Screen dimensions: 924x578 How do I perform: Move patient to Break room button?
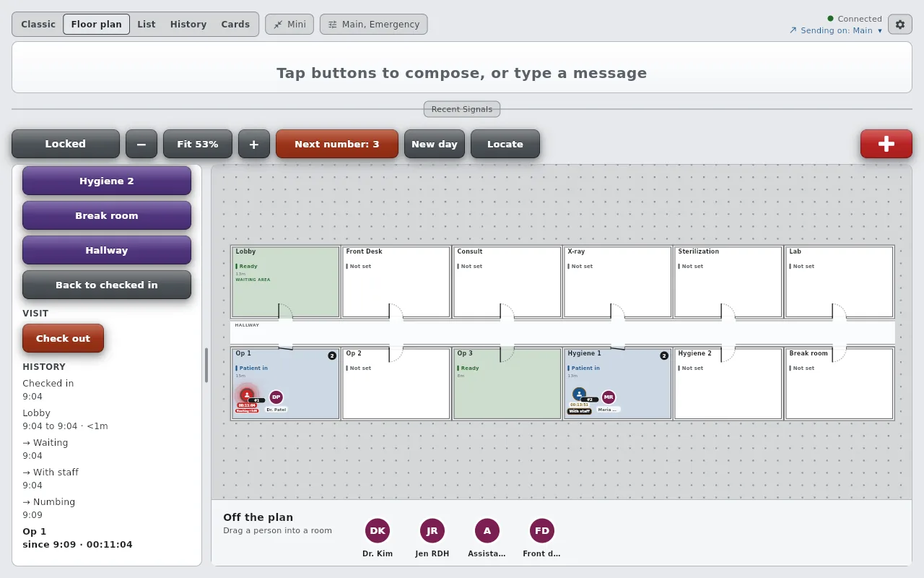click(x=107, y=215)
